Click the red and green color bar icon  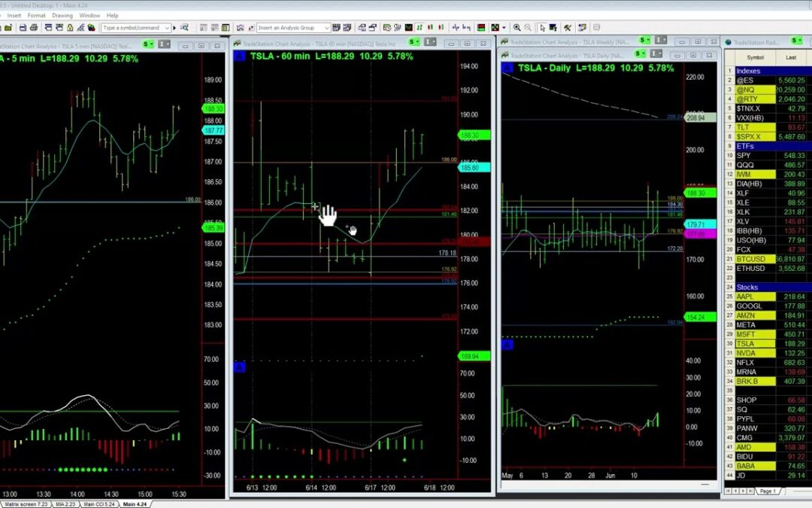[481, 28]
